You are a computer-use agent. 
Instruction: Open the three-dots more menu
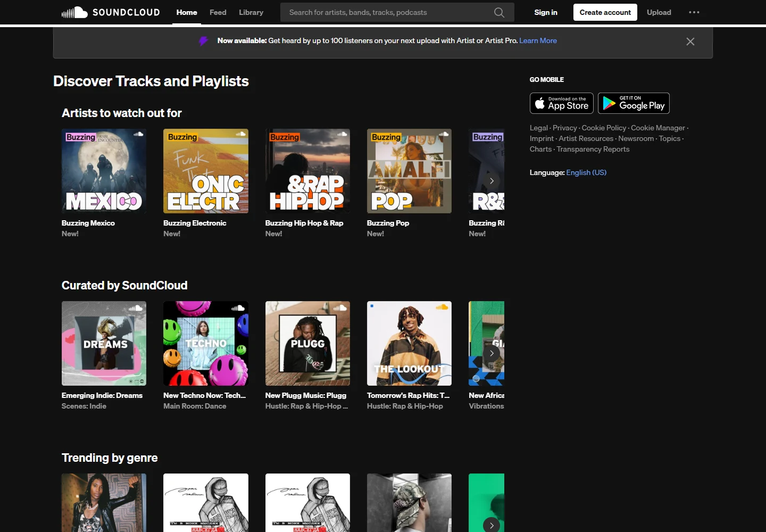tap(694, 12)
